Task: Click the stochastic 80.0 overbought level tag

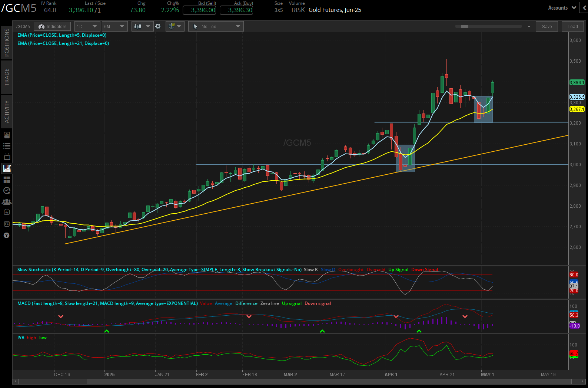Action: (x=574, y=275)
